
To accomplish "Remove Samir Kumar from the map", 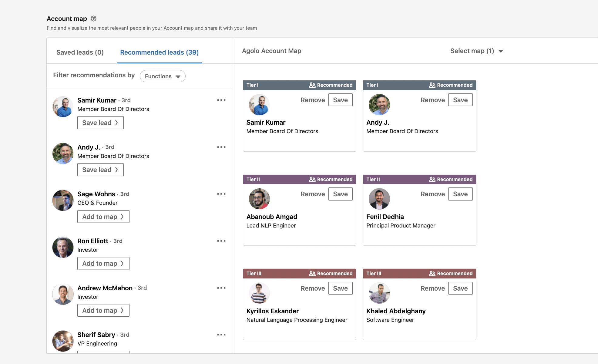I will (x=313, y=100).
